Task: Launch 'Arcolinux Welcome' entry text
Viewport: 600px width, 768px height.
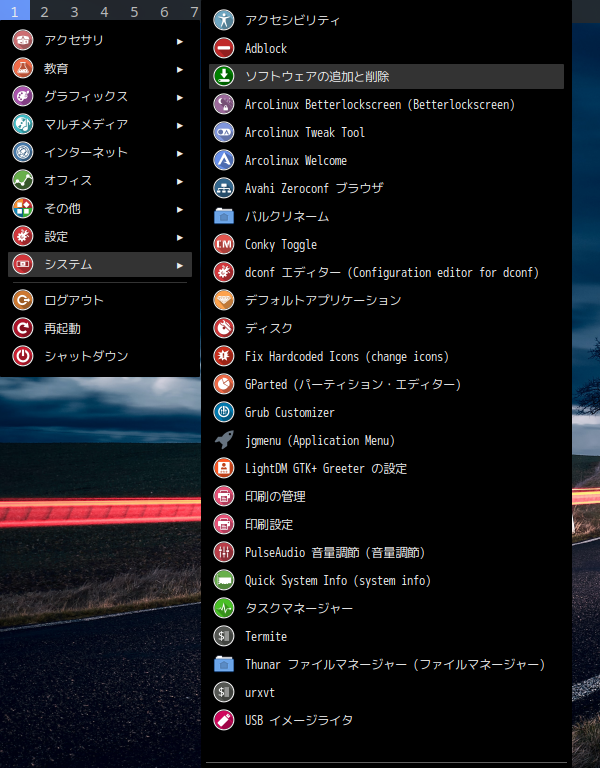Action: click(296, 160)
